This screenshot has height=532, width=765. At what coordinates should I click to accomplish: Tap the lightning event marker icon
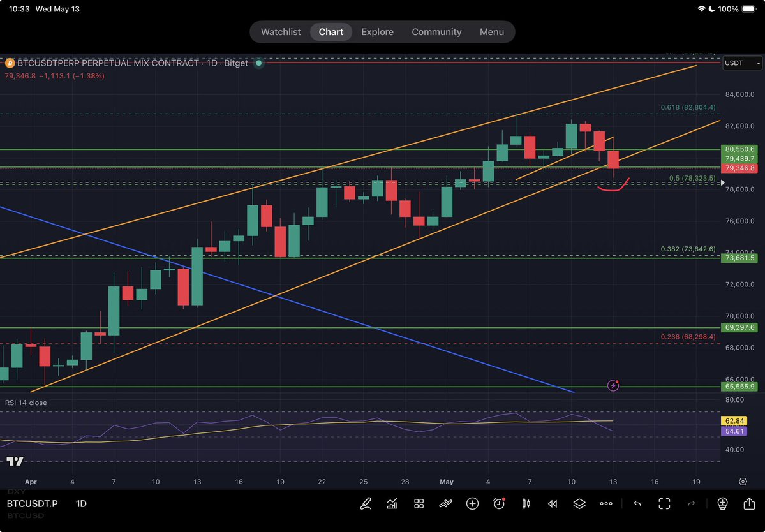click(x=613, y=386)
